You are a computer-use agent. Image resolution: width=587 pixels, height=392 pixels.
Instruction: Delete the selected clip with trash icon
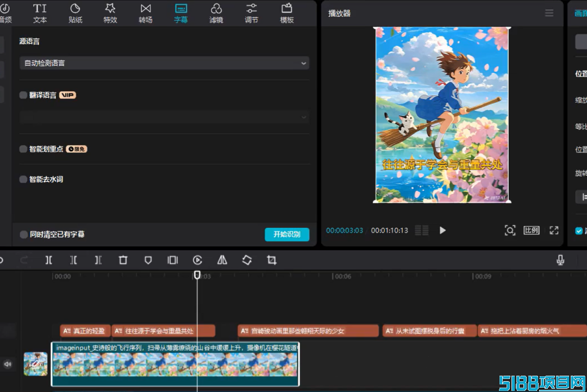(123, 260)
